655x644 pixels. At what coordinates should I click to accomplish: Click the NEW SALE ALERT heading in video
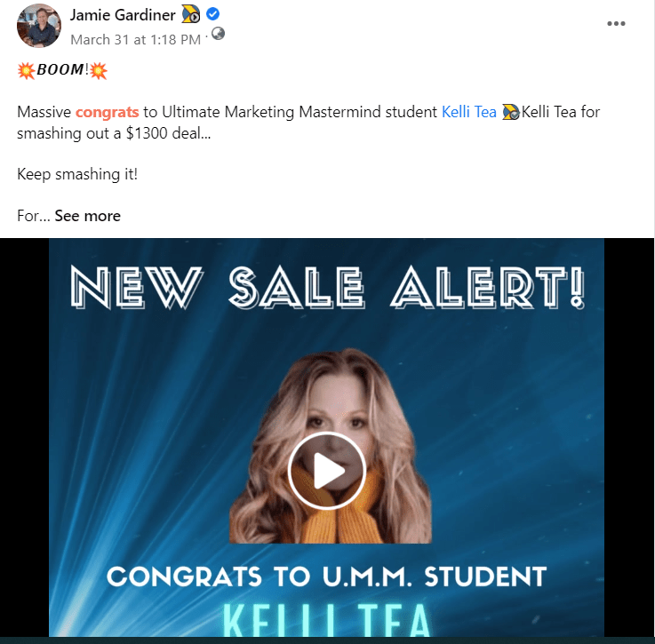pos(327,288)
